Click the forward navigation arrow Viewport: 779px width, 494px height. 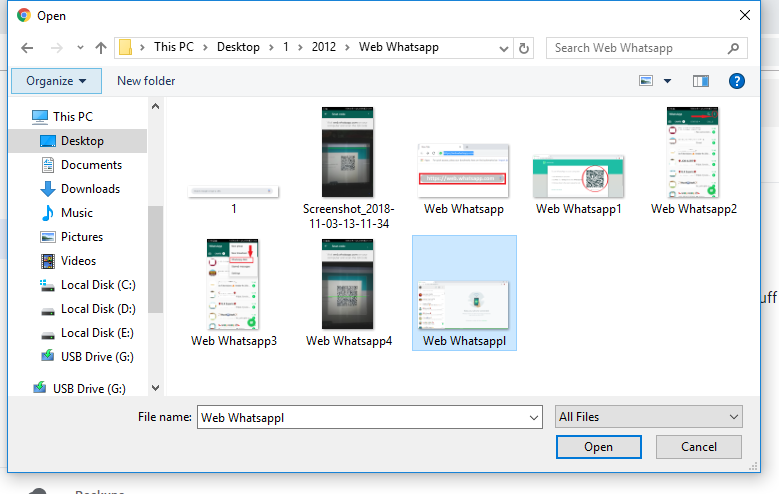coord(57,48)
